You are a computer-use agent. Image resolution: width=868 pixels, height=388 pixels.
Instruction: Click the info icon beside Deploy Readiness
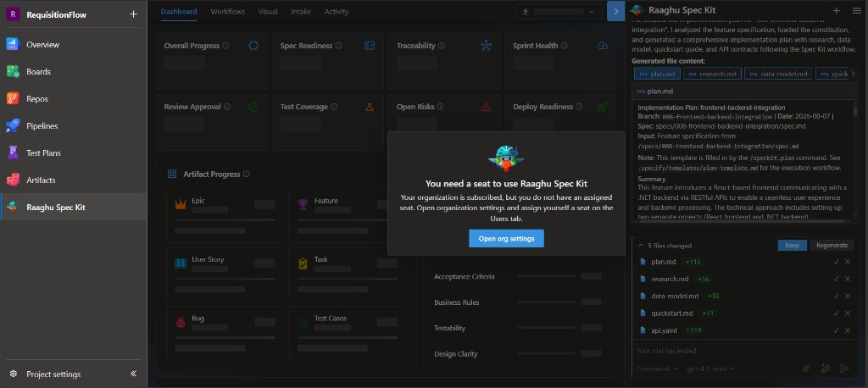579,107
